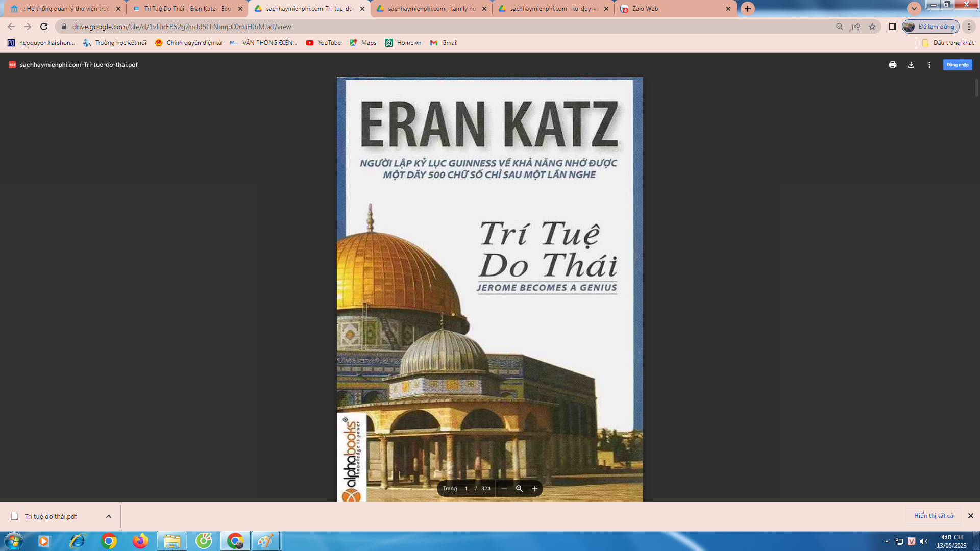
Task: Open the Windows Start menu
Action: tap(13, 541)
